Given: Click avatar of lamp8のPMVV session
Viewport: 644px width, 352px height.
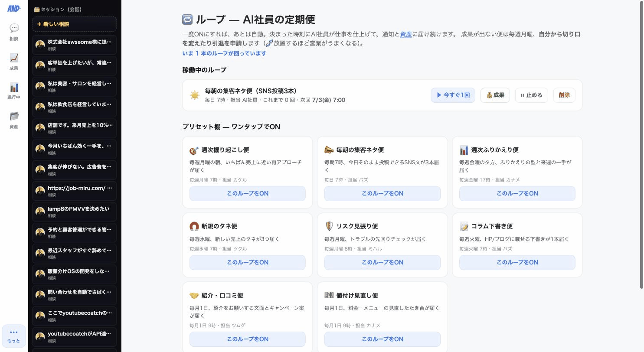Looking at the screenshot, I should pyautogui.click(x=40, y=212).
